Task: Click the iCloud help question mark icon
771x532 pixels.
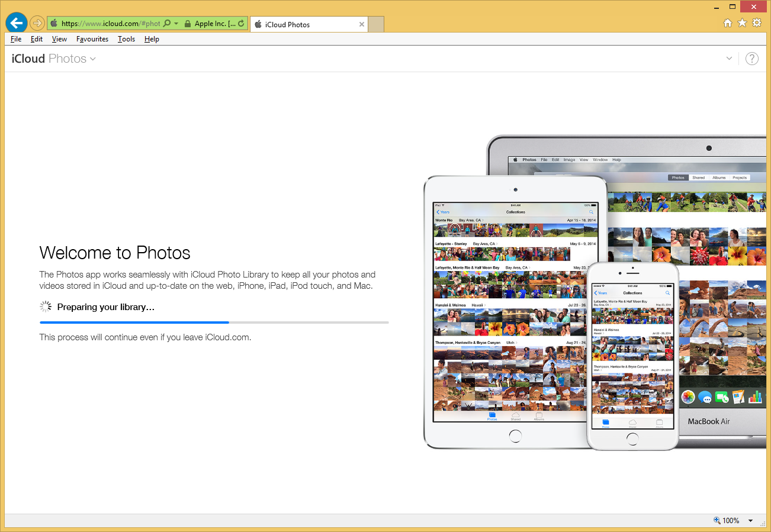Action: point(751,59)
